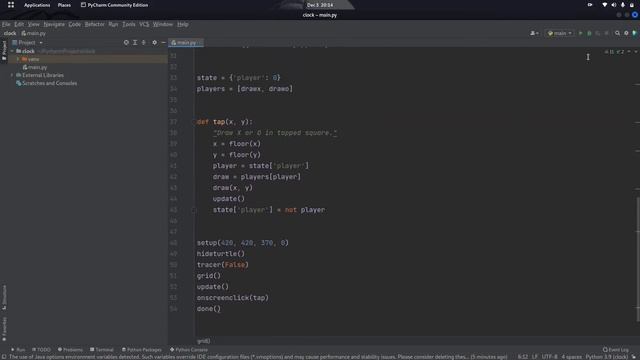Open the Edit menu
The image size is (640, 360).
click(19, 24)
